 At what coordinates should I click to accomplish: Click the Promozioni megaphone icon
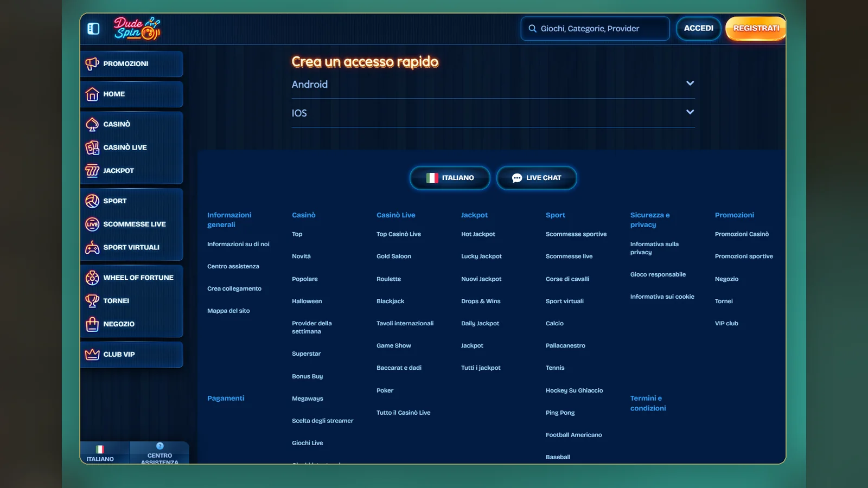(x=92, y=64)
